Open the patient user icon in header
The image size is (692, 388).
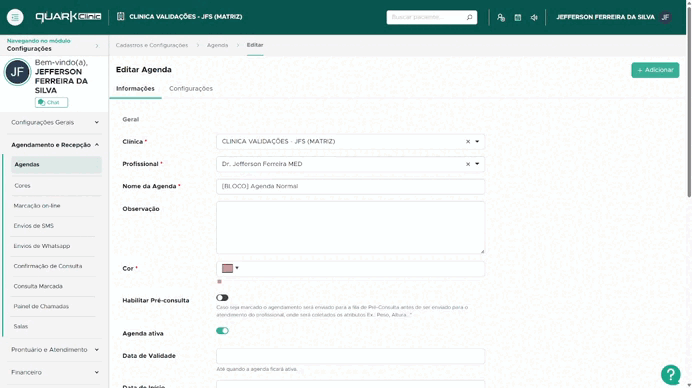(x=501, y=18)
